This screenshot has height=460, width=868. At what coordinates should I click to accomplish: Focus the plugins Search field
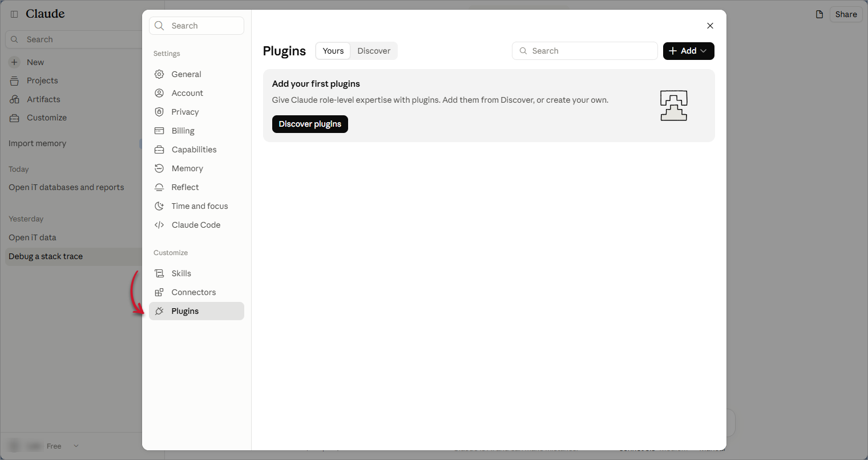coord(585,51)
